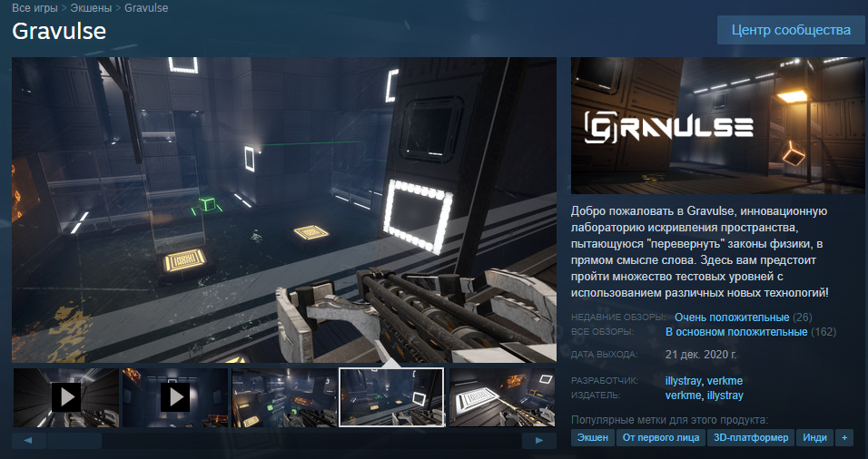
Task: Open developer verkme link
Action: (725, 380)
